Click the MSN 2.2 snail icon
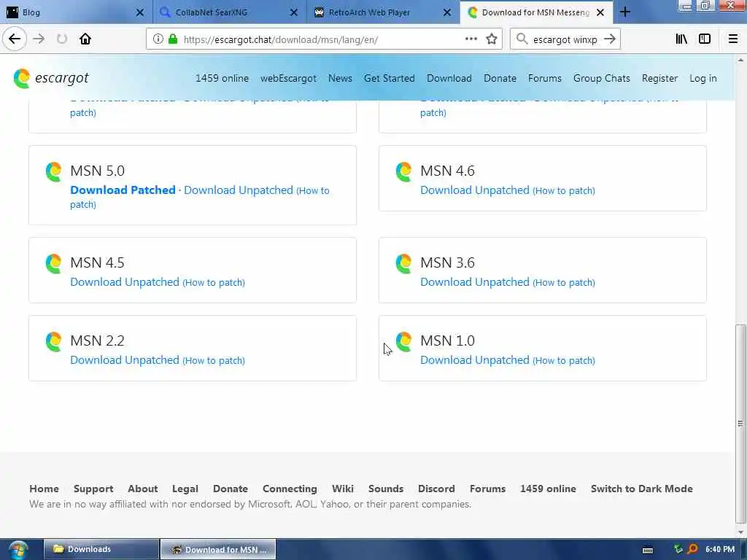747x560 pixels. tap(54, 342)
